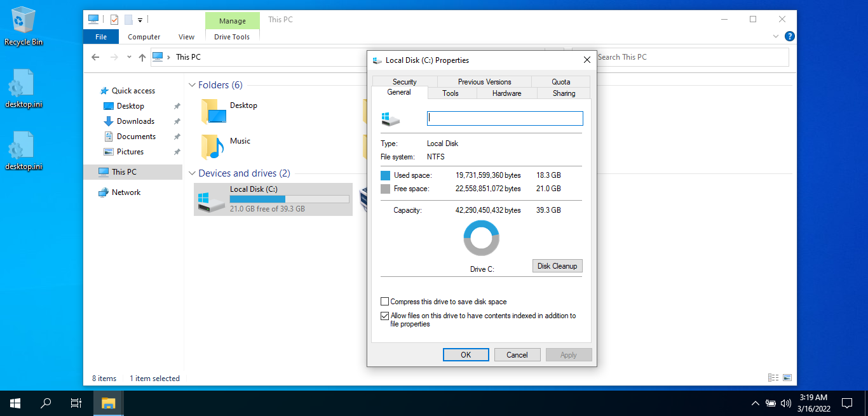The width and height of the screenshot is (868, 416).
Task: Click the This PC icon in address bar
Action: pyautogui.click(x=158, y=57)
